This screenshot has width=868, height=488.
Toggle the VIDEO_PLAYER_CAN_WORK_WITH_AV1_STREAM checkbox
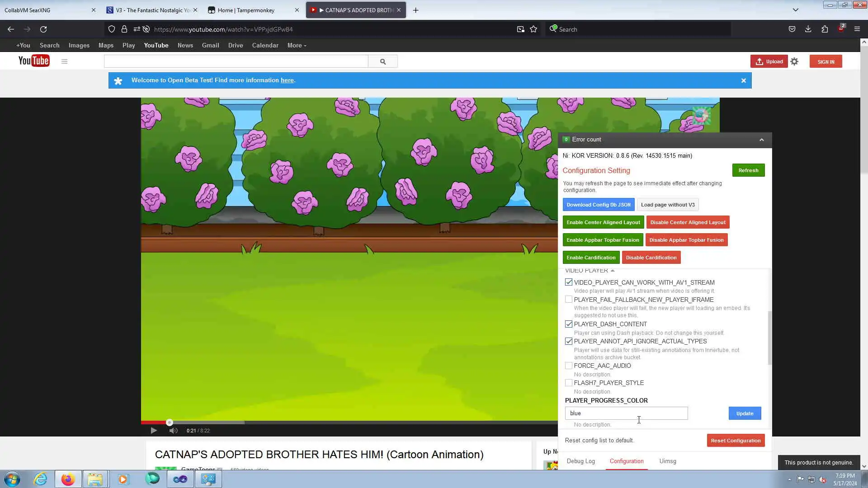[569, 282]
